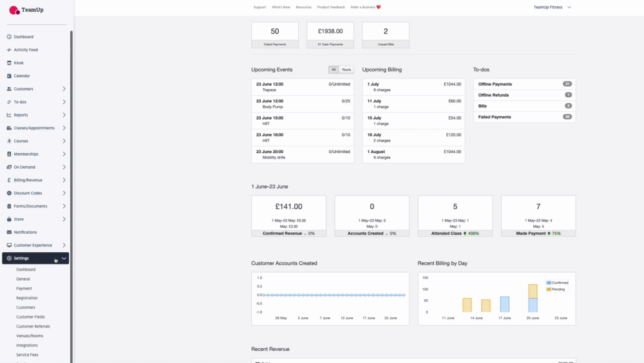
Task: Toggle Pending series in billing chart legend
Action: [557, 290]
